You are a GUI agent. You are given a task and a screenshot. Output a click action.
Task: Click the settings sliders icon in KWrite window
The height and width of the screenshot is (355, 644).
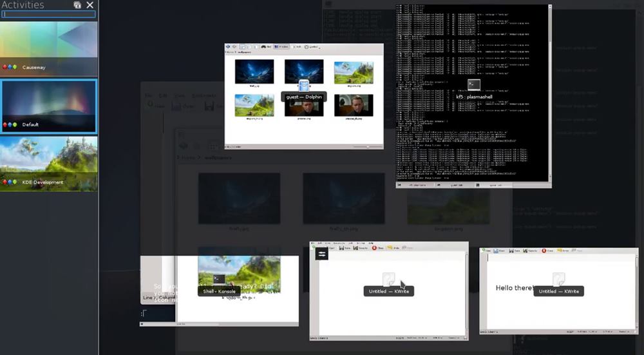pos(321,254)
